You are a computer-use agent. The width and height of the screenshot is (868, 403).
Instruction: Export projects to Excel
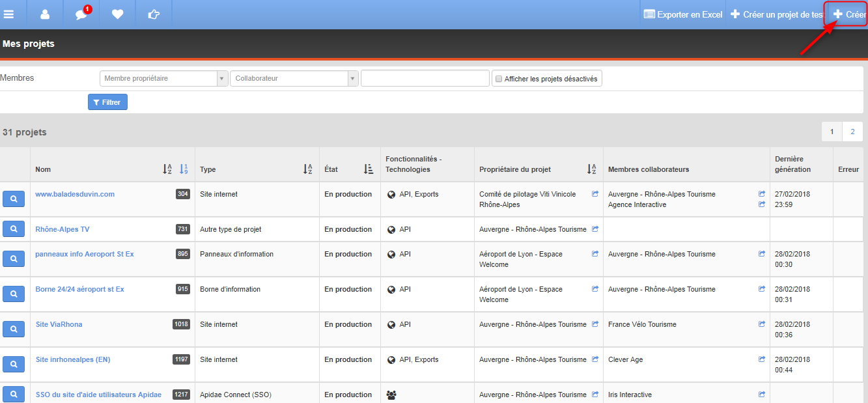click(x=683, y=14)
